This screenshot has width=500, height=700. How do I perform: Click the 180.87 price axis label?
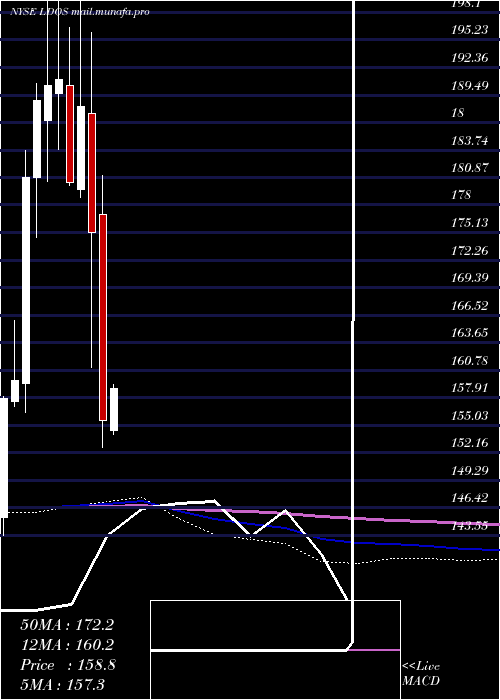coord(469,168)
